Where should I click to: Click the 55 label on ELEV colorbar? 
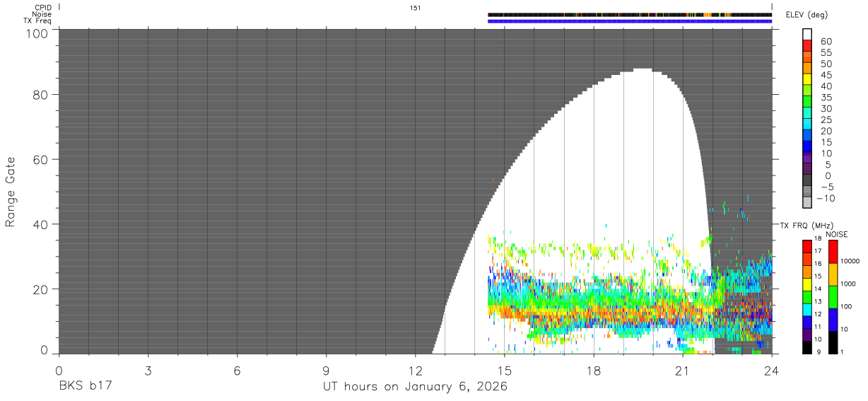826,53
